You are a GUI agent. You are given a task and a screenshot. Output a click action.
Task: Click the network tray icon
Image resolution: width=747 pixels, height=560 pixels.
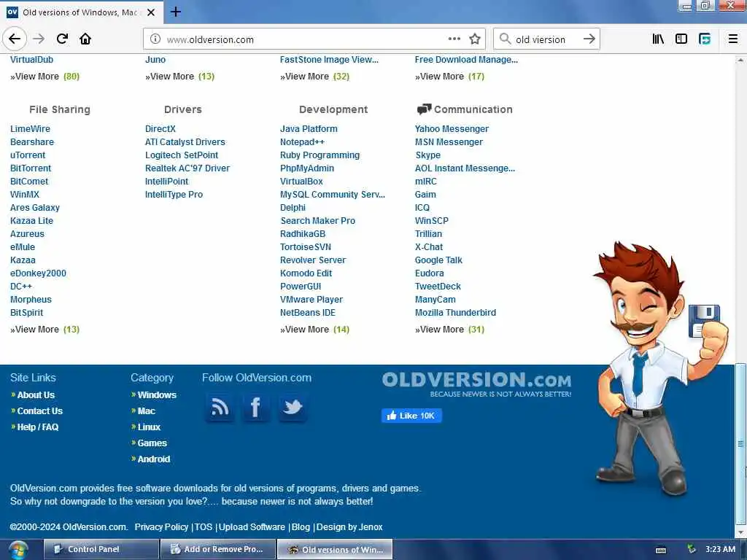point(692,550)
